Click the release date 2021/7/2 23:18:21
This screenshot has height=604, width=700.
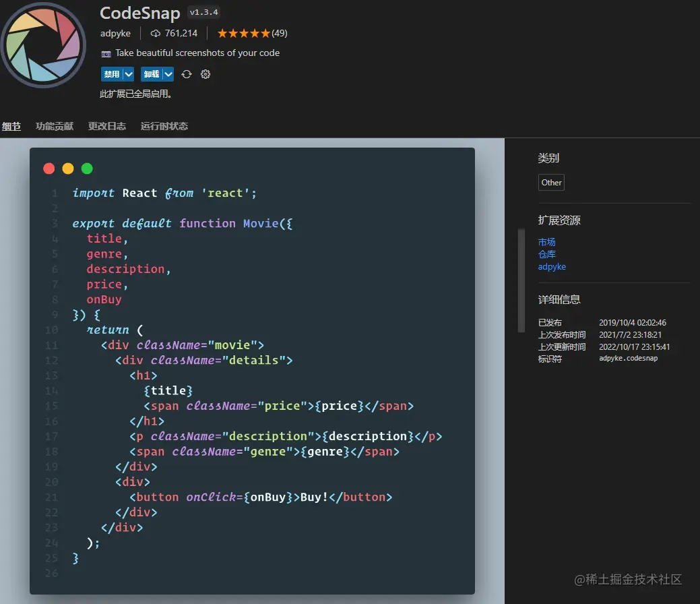click(x=631, y=334)
